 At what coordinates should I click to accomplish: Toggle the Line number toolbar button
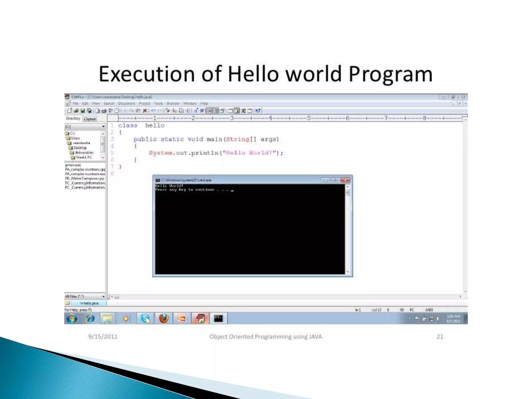point(216,111)
